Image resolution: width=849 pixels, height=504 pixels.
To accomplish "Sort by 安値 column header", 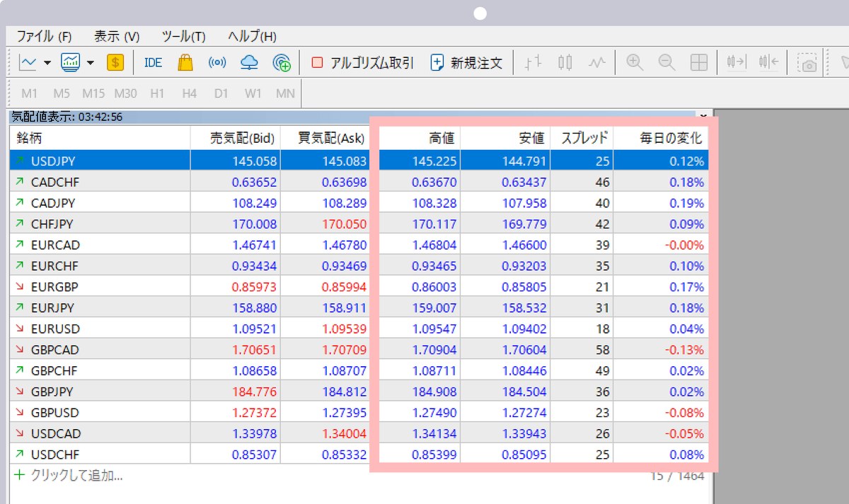I will click(506, 139).
